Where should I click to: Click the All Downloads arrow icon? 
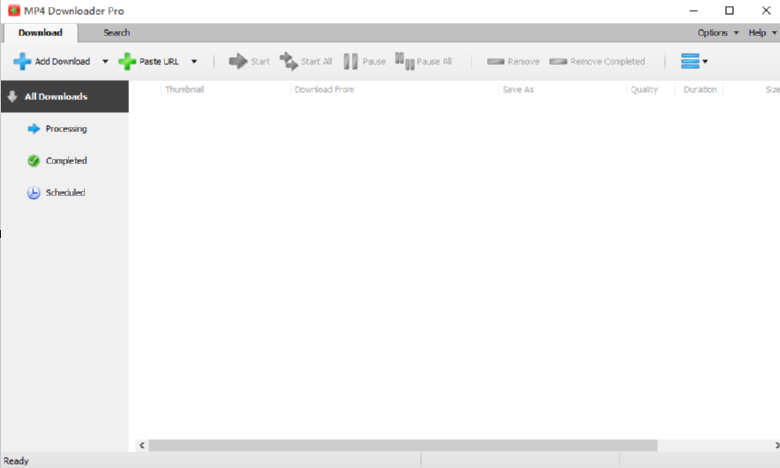coord(12,96)
